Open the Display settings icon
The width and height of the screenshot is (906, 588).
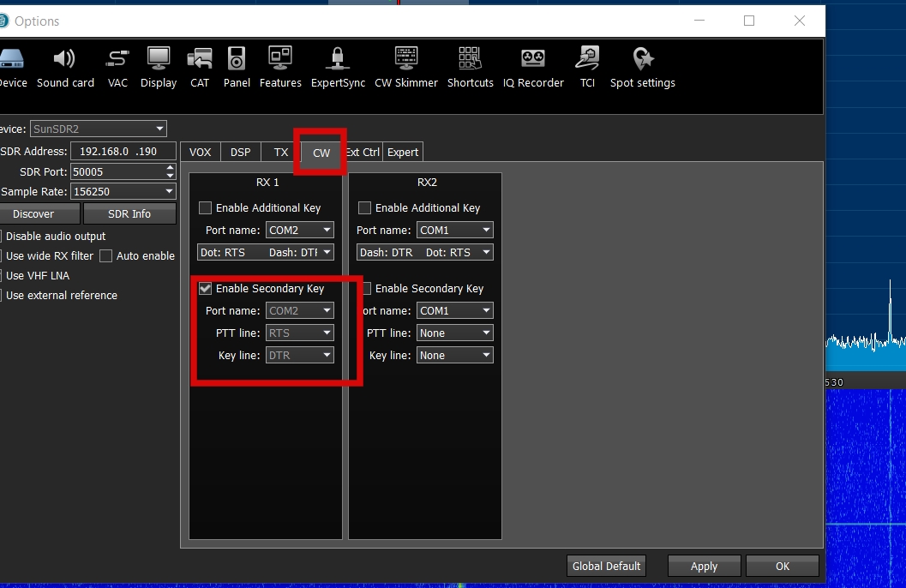(x=159, y=68)
